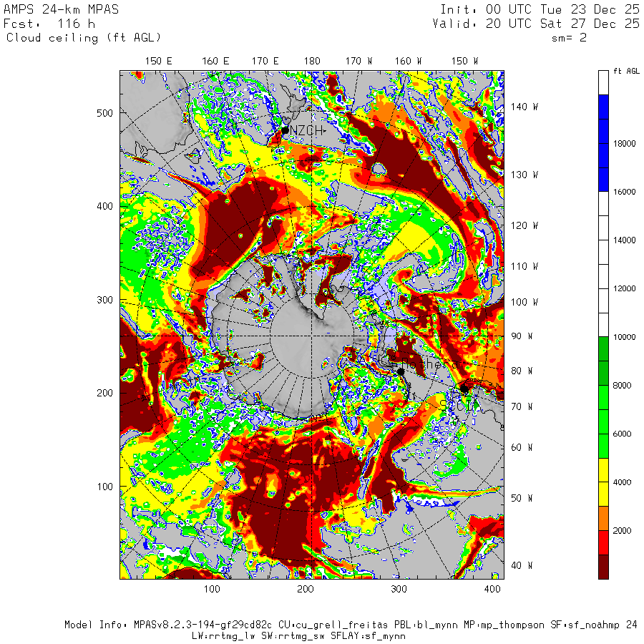Click the 500 tick label on left axis

(104, 113)
